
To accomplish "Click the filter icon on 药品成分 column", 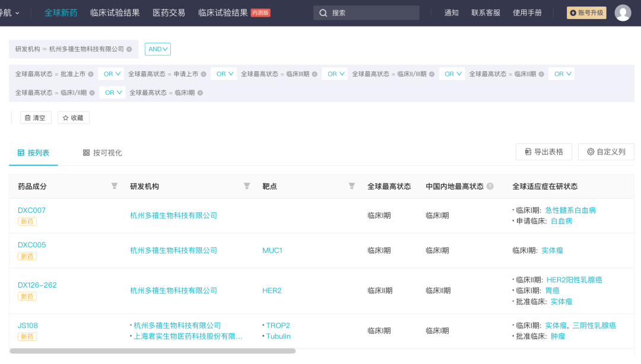I will point(115,186).
